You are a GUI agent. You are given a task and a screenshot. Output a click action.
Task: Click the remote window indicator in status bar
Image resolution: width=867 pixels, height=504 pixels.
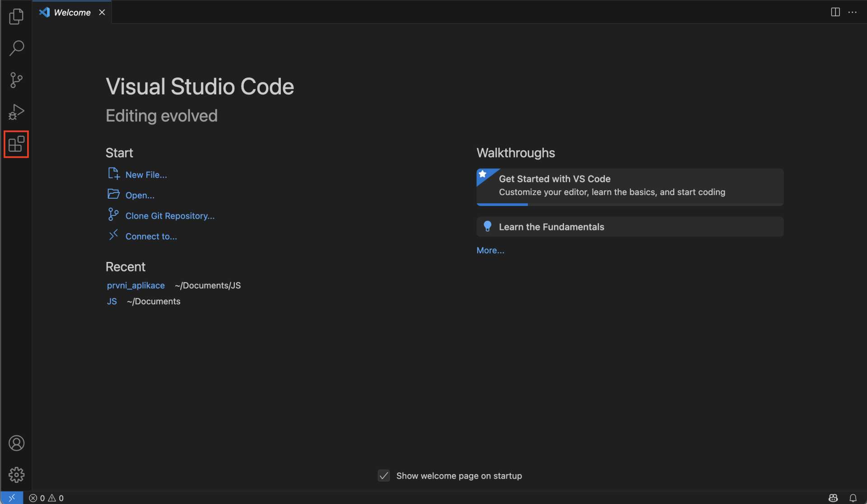tap(12, 498)
